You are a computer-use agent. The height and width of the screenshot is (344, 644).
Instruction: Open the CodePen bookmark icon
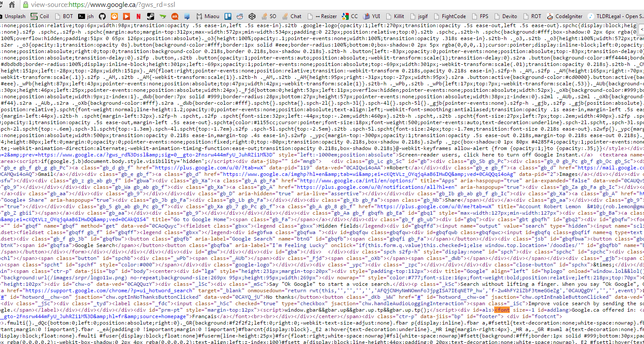pyautogui.click(x=252, y=16)
